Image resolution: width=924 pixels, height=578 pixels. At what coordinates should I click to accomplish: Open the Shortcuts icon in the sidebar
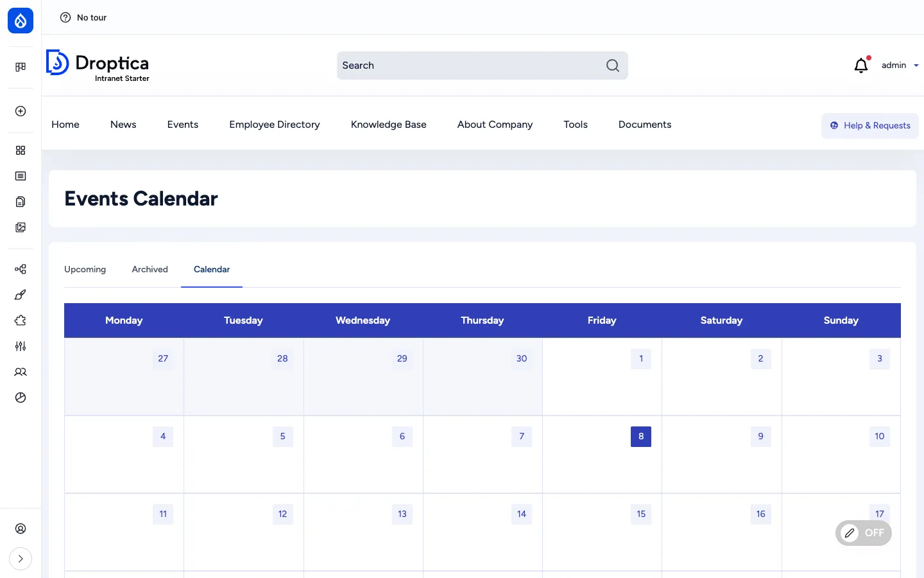21,67
